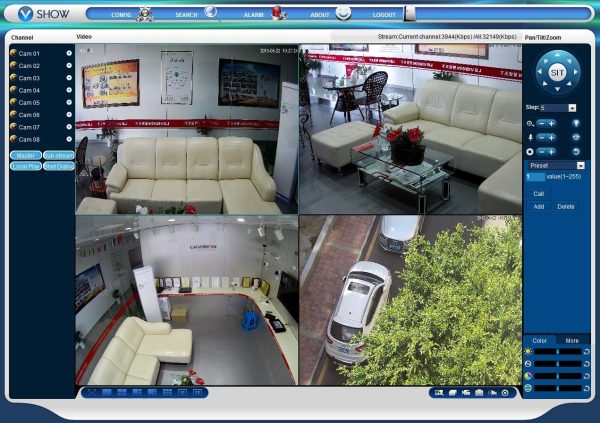The width and height of the screenshot is (600, 423).
Task: Open the Preset dropdown
Action: click(581, 166)
